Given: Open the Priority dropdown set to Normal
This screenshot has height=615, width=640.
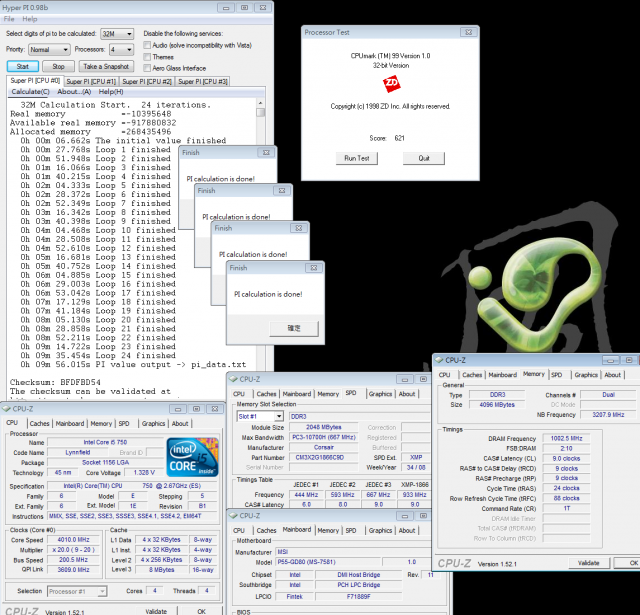Looking at the screenshot, I should click(49, 50).
